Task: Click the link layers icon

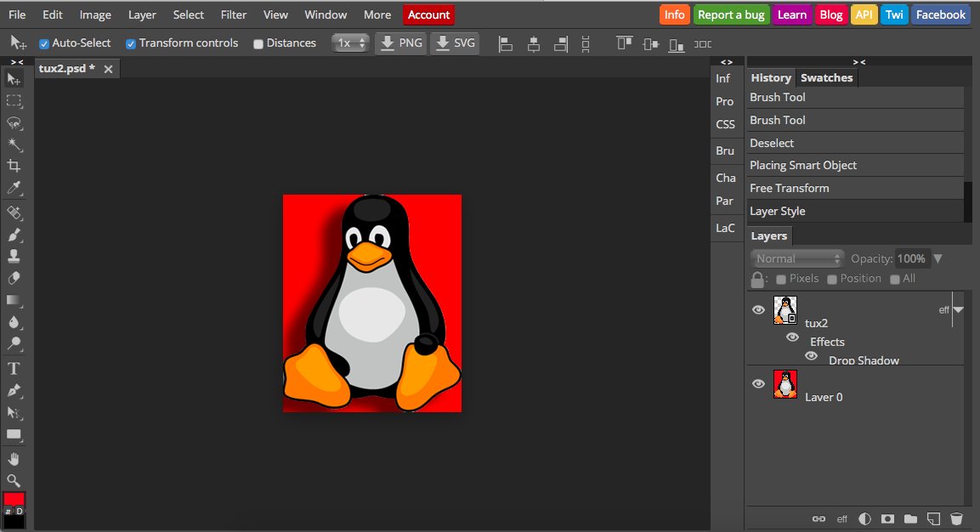Action: point(819,519)
